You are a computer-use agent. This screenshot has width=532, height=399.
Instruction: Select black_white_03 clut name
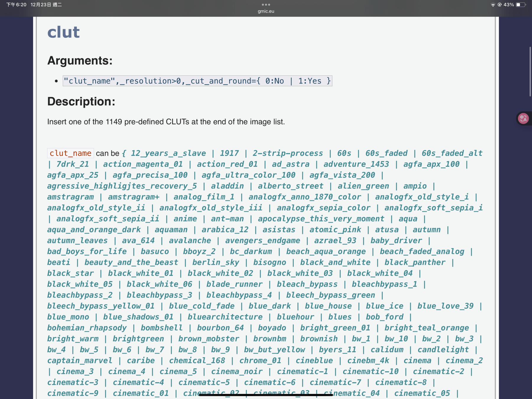click(x=300, y=273)
